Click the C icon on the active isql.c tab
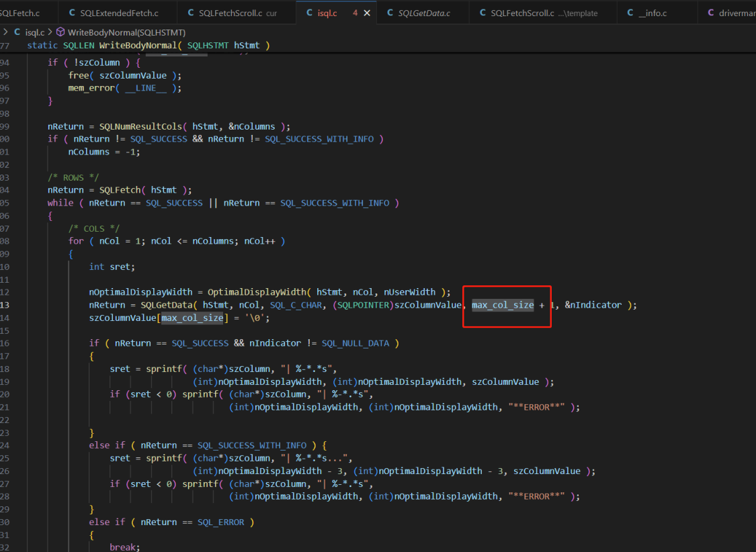Viewport: 756px width, 552px height. (x=308, y=11)
